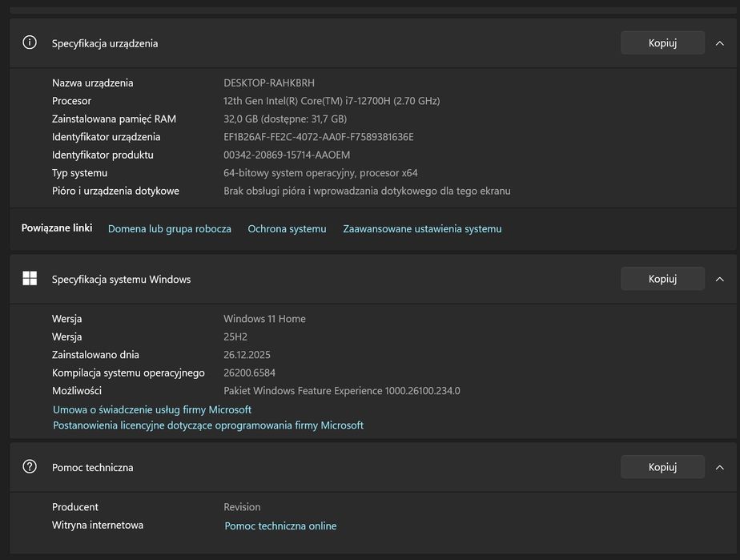Collapse the Specyfikacja systemu Windows chevron
This screenshot has height=560, width=740.
tap(719, 279)
